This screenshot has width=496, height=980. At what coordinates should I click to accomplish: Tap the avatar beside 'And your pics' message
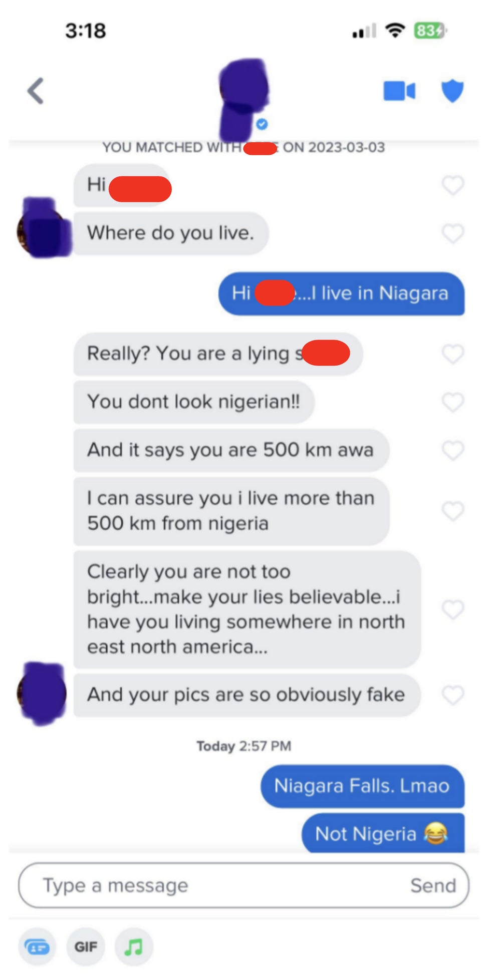pos(42,694)
